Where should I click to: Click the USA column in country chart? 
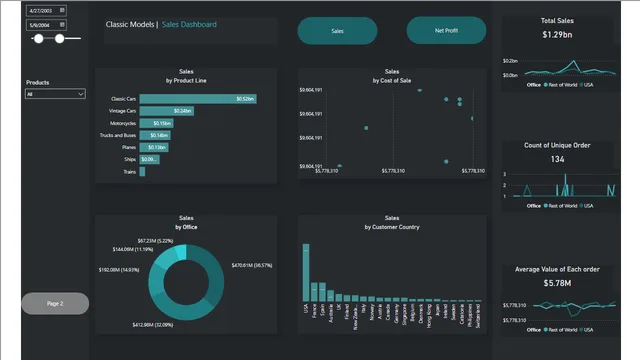click(306, 273)
